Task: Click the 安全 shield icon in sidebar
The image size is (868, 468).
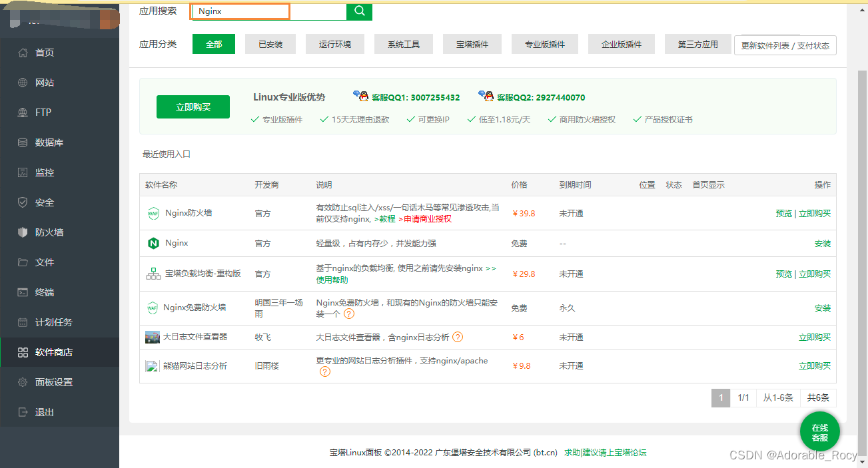Action: 23,202
